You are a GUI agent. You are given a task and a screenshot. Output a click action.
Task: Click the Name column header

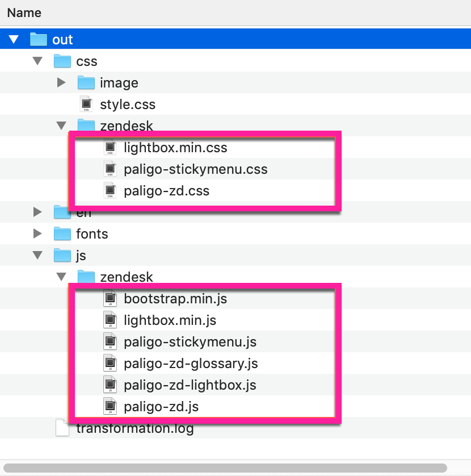[x=24, y=12]
